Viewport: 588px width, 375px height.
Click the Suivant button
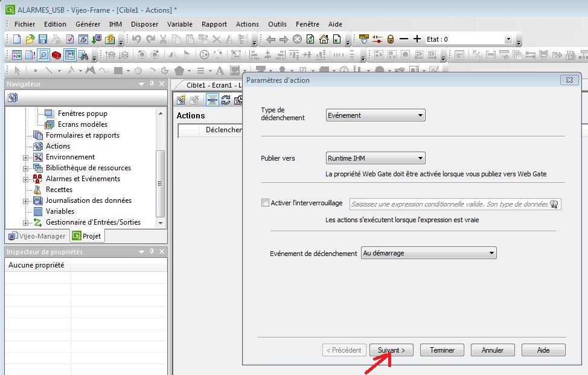(x=391, y=350)
